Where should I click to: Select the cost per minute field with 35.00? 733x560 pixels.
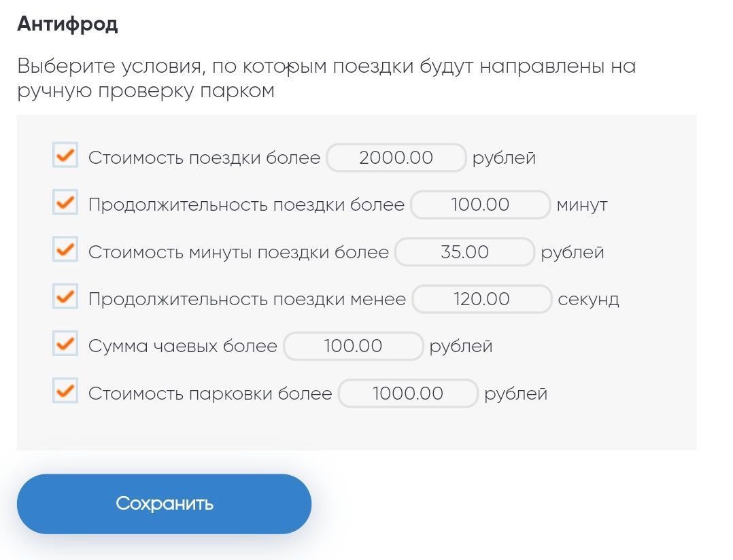464,252
